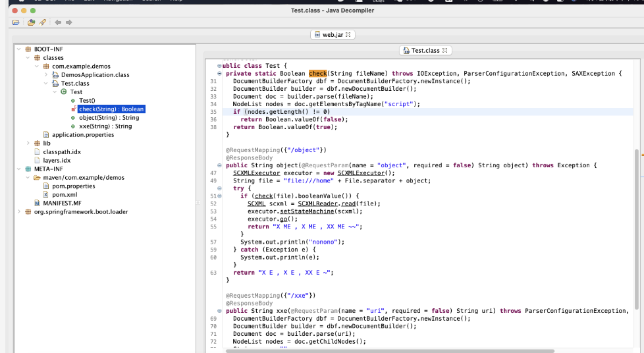Collapse the com.example.demos package node
Image resolution: width=644 pixels, height=353 pixels.
coord(37,66)
